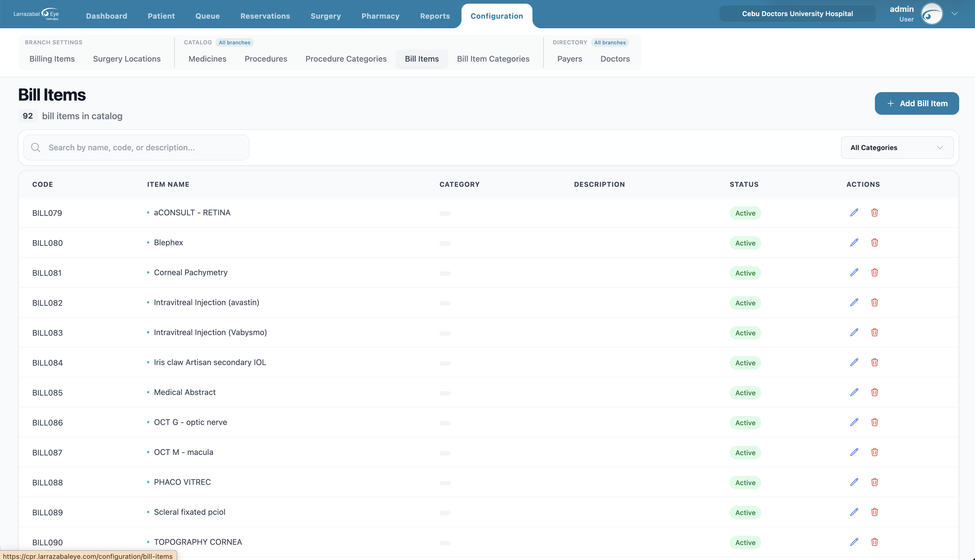
Task: Edit the Blephex bill item
Action: point(854,243)
